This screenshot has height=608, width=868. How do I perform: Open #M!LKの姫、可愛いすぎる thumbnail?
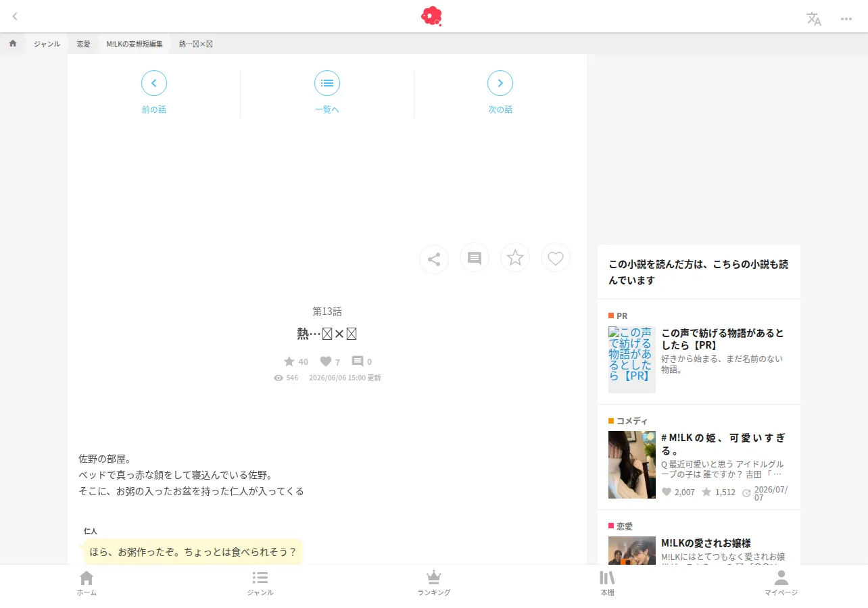click(632, 465)
